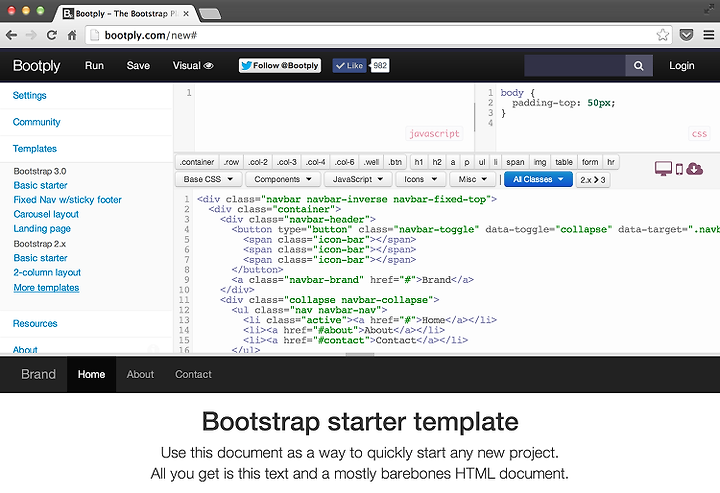The width and height of the screenshot is (720, 493).
Task: Open the Pocket extension icon
Action: (686, 35)
